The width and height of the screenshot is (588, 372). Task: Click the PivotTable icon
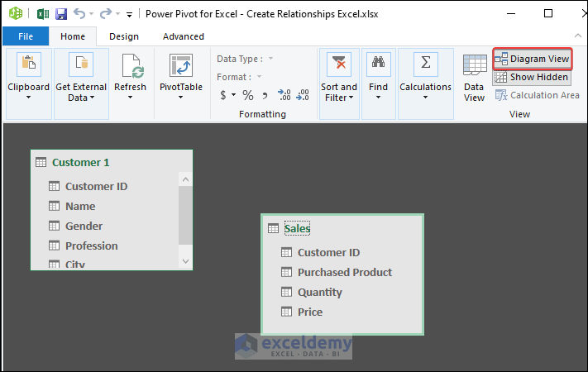click(181, 65)
